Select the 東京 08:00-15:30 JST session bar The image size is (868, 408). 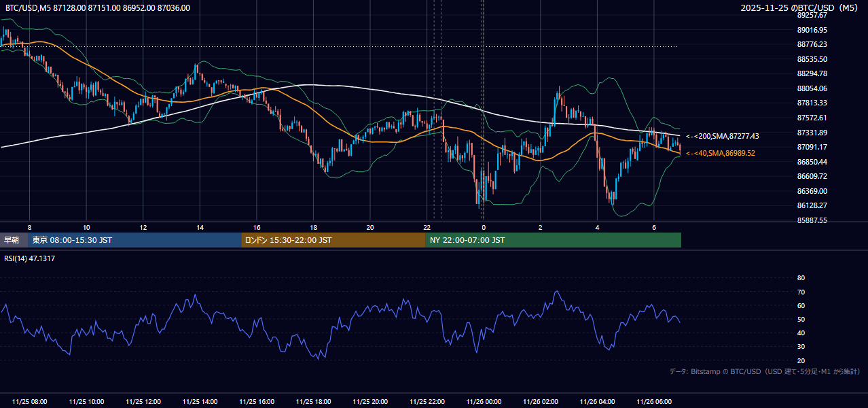point(135,240)
